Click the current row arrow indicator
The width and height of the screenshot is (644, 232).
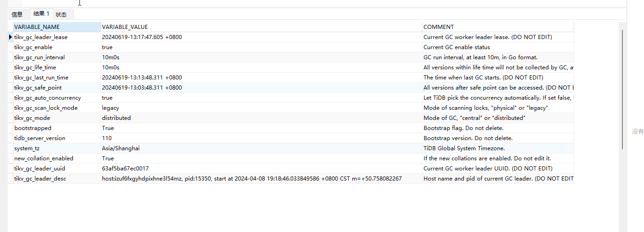point(10,37)
